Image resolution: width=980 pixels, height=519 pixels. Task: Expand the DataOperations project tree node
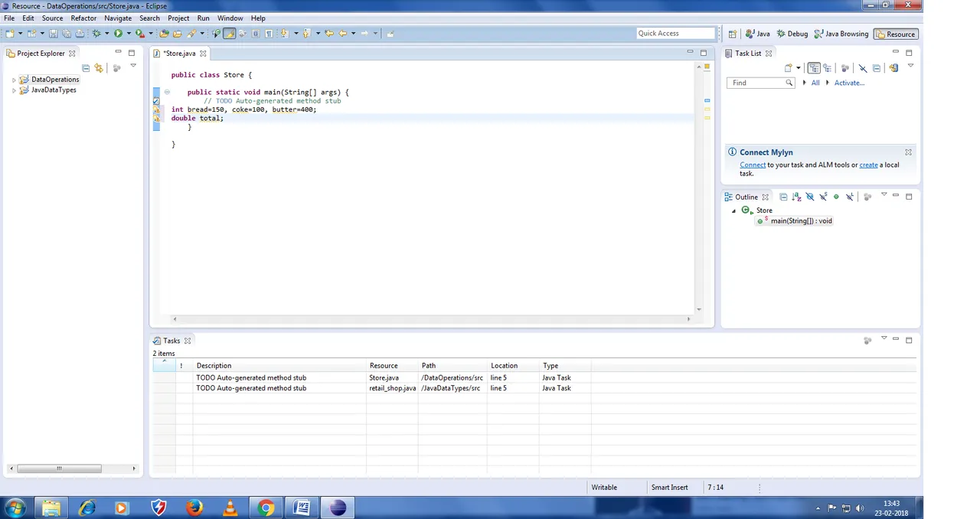coord(14,80)
